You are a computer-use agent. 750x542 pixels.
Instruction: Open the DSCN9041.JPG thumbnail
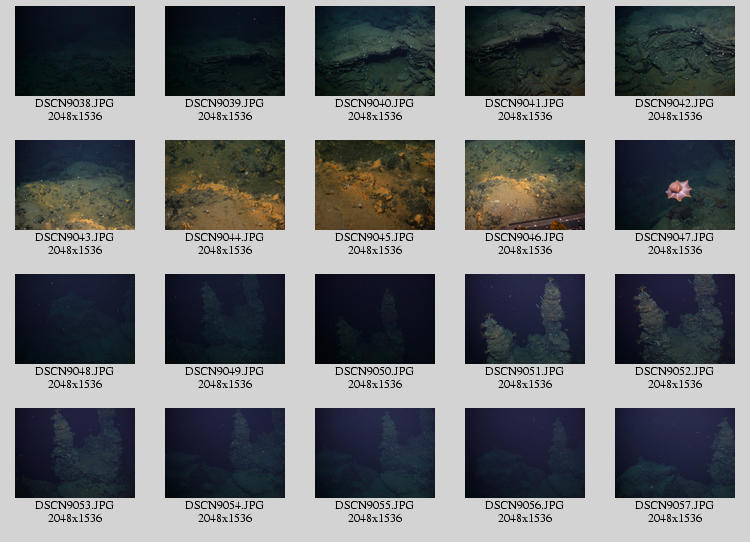click(x=525, y=51)
